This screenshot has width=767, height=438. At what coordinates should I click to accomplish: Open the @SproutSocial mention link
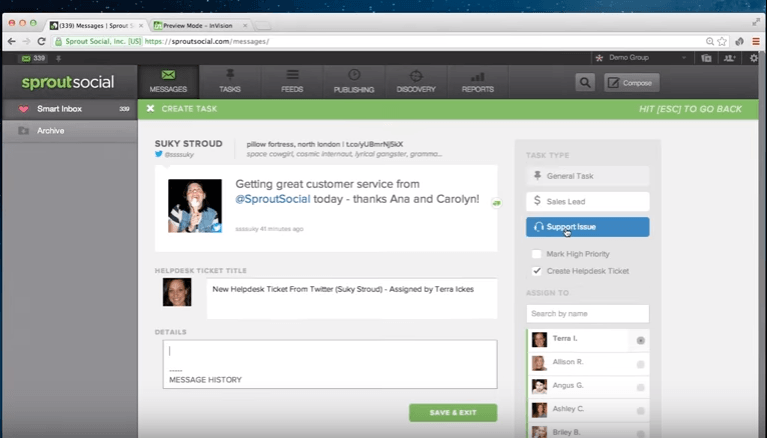coord(272,199)
